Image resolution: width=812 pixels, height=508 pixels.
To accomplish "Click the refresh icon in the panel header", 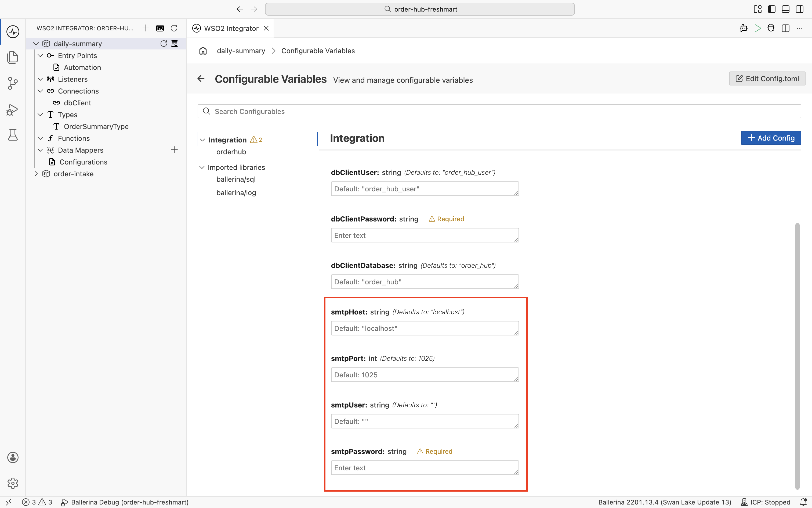I will [x=174, y=28].
